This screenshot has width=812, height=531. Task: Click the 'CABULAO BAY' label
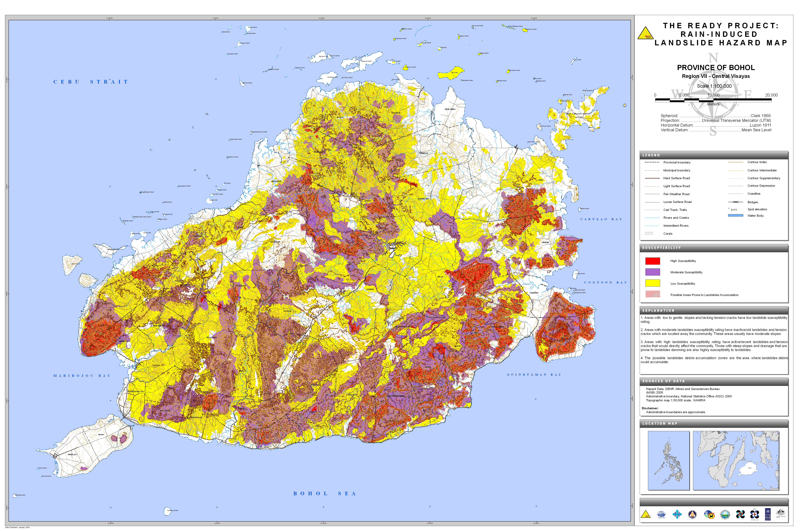tap(601, 219)
